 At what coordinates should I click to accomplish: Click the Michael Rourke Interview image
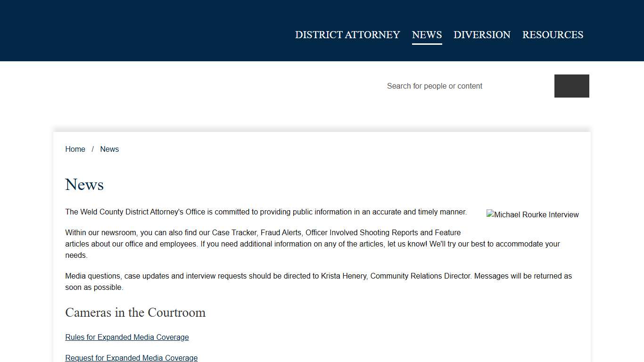(532, 214)
